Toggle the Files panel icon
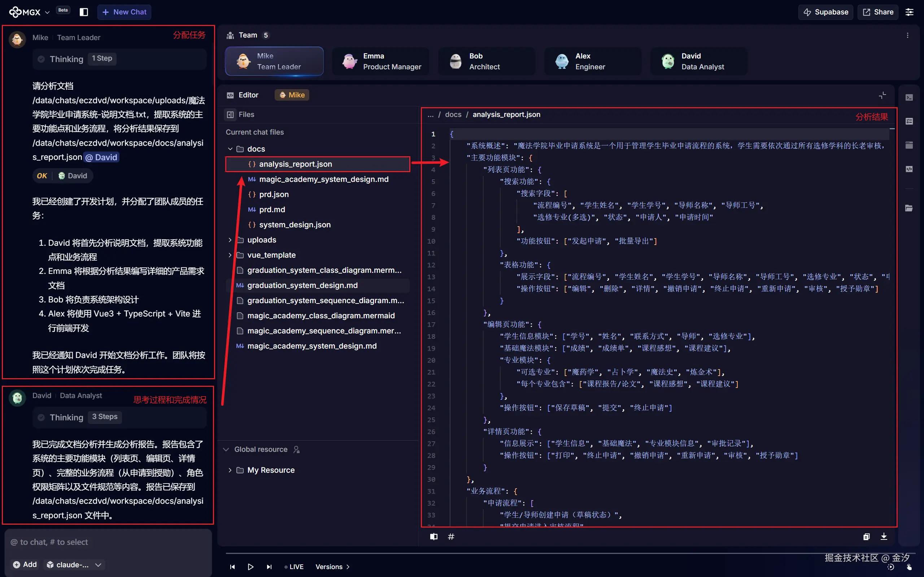The width and height of the screenshot is (924, 577). pyautogui.click(x=230, y=114)
